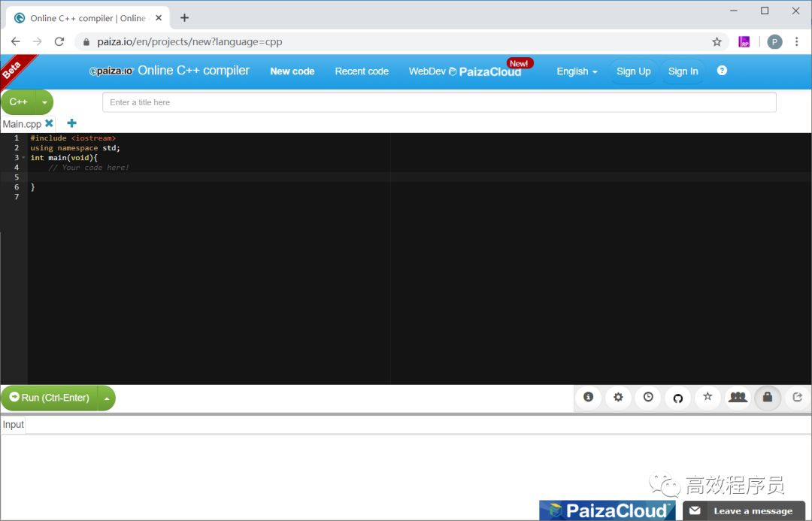Click the purple browser extension icon
Image resolution: width=812 pixels, height=521 pixels.
[x=744, y=42]
